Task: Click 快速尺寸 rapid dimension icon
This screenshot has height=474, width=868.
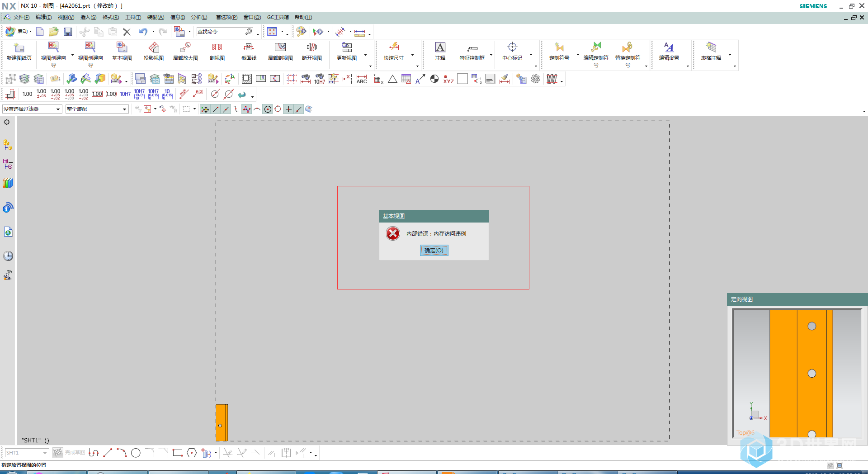Action: coord(393,52)
